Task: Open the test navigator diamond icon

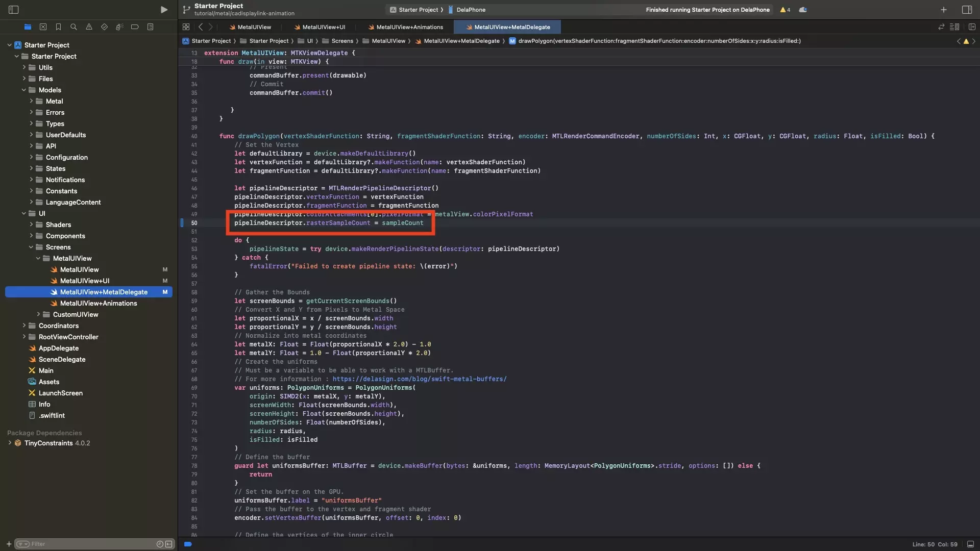Action: 104,27
